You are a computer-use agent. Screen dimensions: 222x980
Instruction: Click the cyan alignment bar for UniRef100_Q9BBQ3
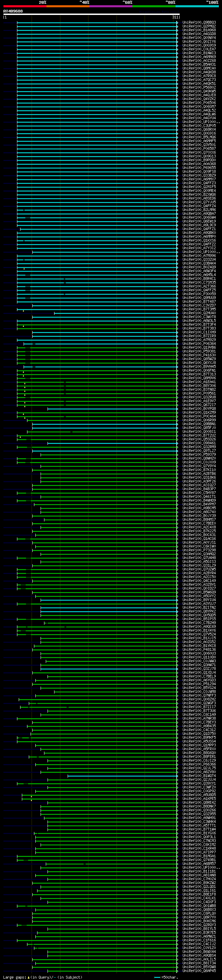tap(97, 23)
